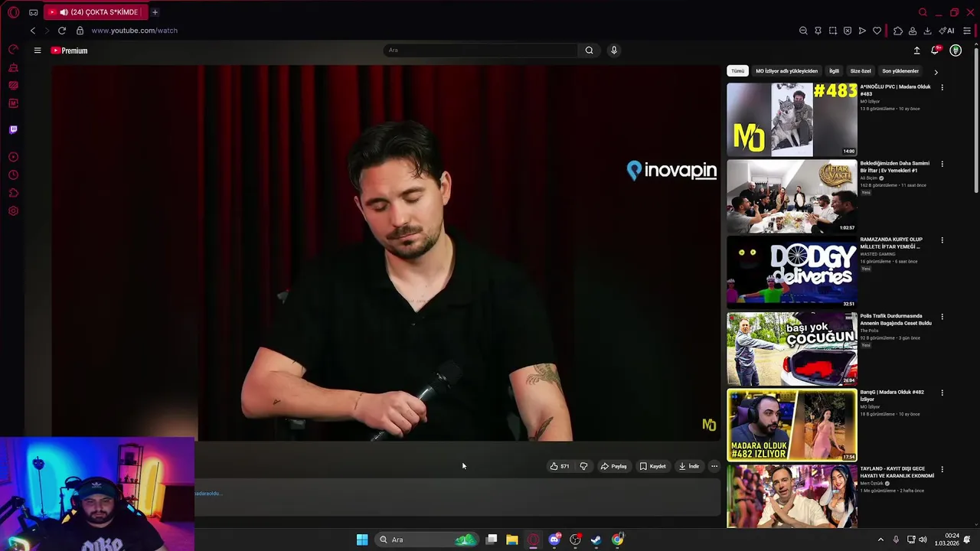980x551 pixels.
Task: Open the Twitch panel in sidebar
Action: pos(13,129)
